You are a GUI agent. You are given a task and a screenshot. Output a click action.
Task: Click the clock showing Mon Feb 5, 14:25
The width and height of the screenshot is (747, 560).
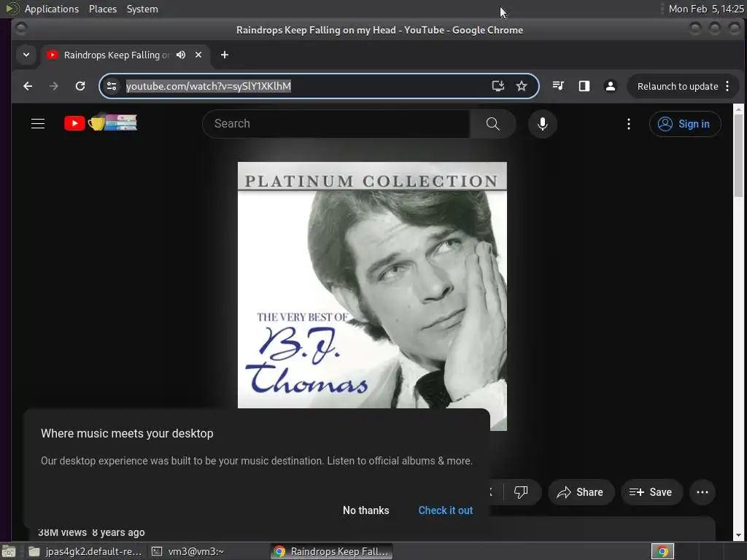pyautogui.click(x=706, y=9)
